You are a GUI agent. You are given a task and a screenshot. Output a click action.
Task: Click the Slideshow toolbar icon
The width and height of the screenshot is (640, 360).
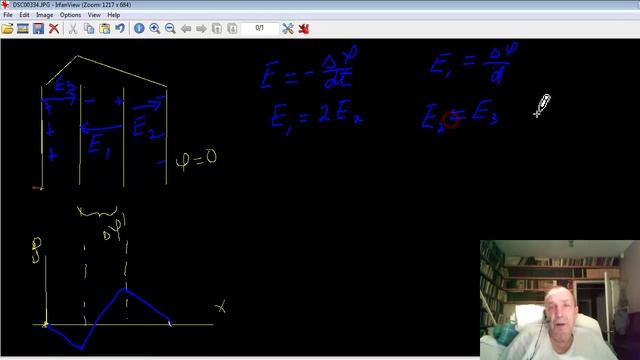pos(23,29)
